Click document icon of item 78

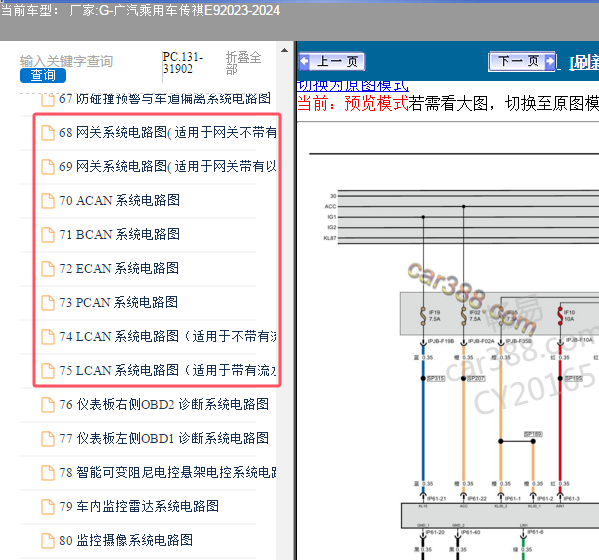[x=48, y=473]
